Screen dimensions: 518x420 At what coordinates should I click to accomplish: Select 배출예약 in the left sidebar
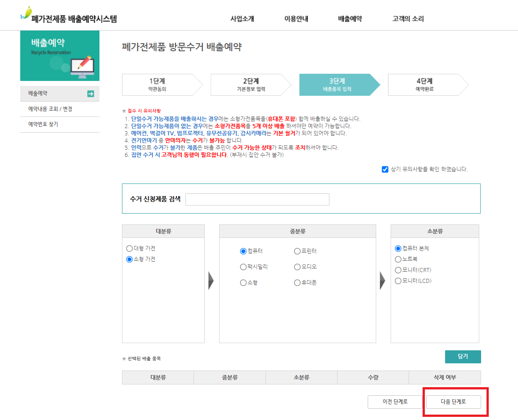[60, 94]
